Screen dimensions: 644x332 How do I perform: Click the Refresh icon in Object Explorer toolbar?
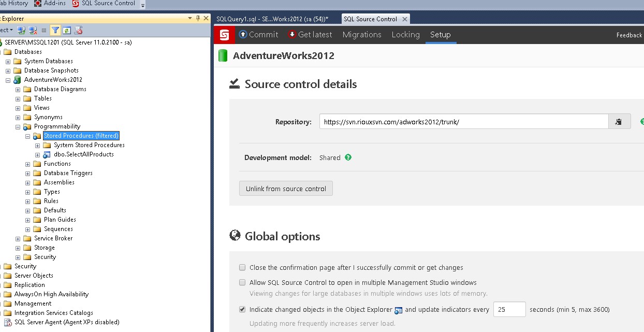click(x=67, y=31)
